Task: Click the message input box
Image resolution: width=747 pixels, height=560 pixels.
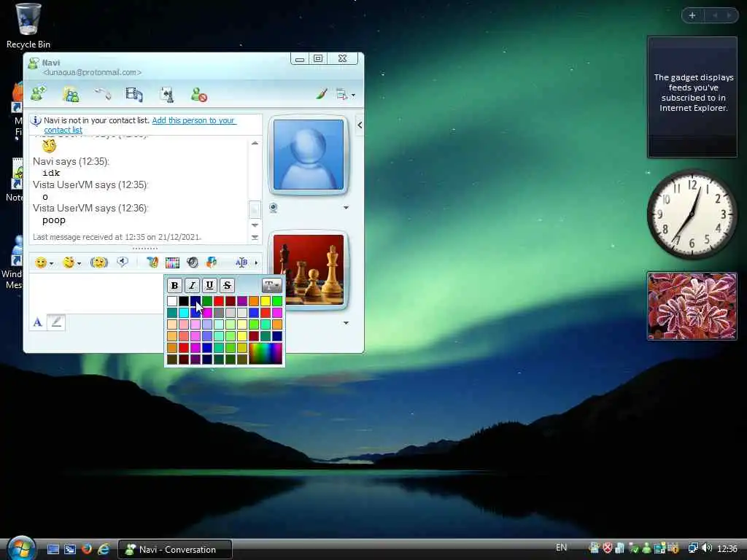Action: pos(96,293)
